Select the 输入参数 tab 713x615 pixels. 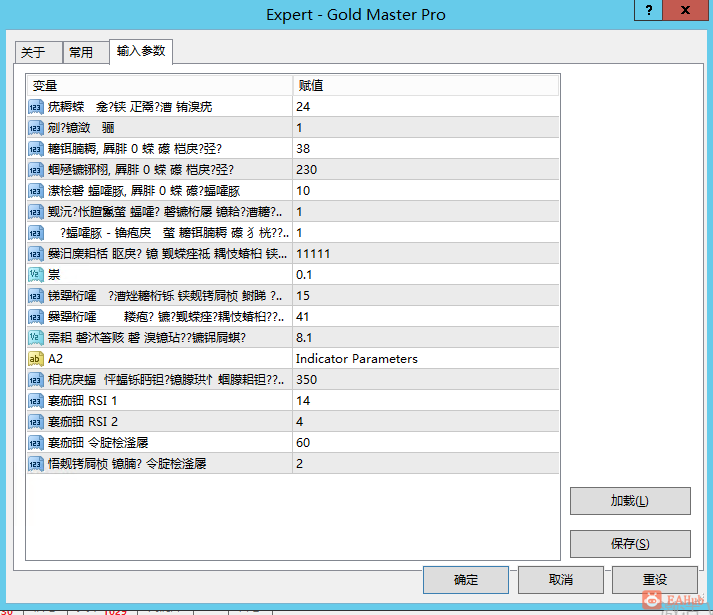(141, 51)
